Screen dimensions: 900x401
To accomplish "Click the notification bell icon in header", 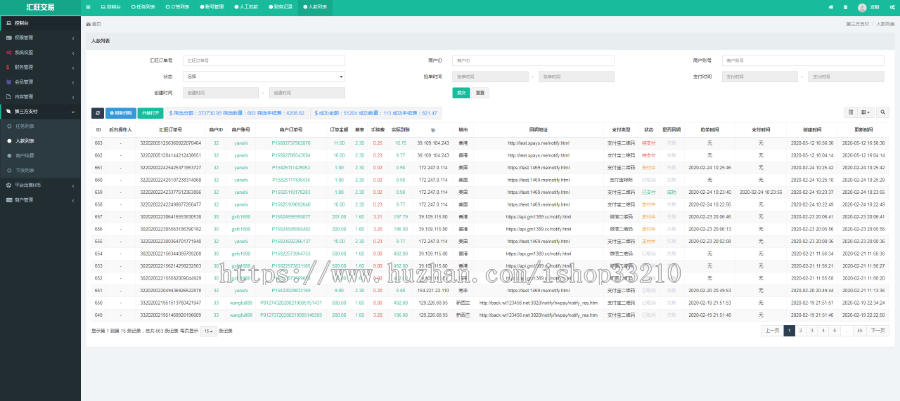I will pos(845,6).
